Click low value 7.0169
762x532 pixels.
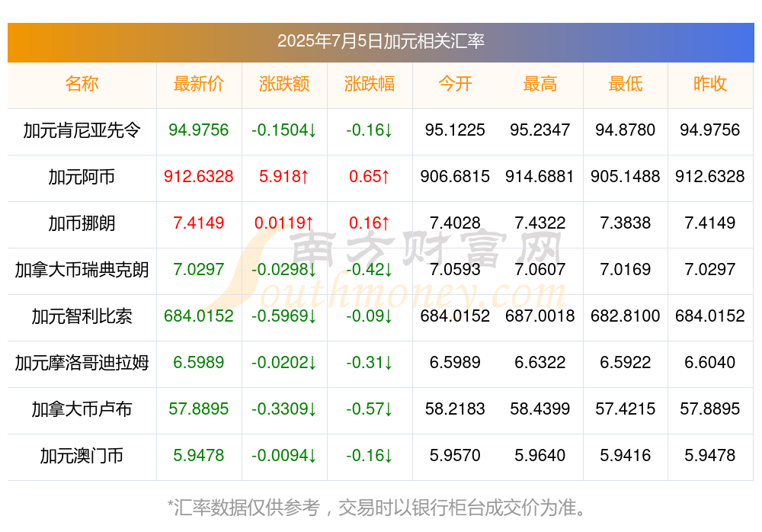pos(626,269)
